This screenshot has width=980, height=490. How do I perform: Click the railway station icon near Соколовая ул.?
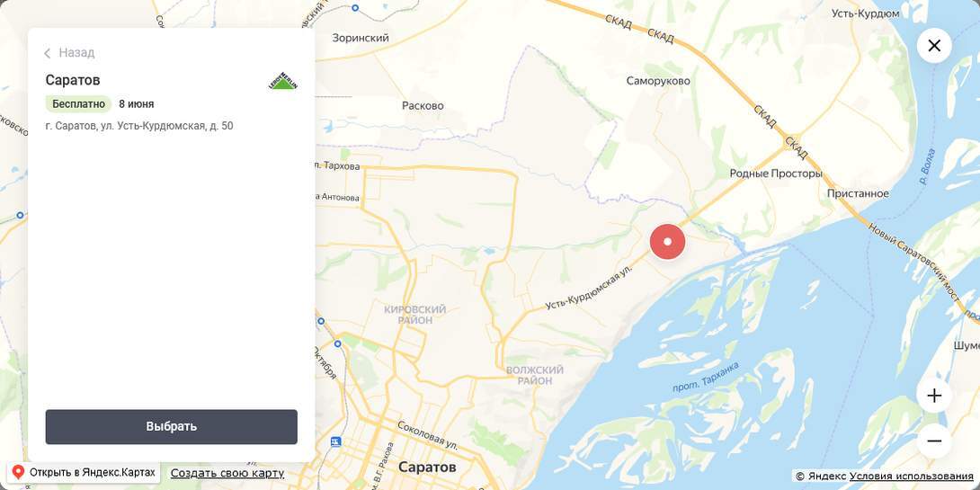(x=336, y=441)
